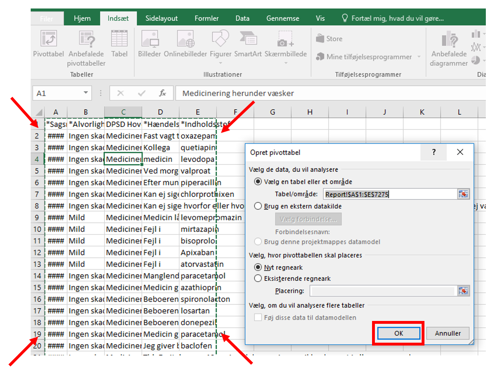This screenshot has height=371, width=500.
Task: Expand Mine tilføjelsesprogrammer dropdown
Action: [x=419, y=57]
